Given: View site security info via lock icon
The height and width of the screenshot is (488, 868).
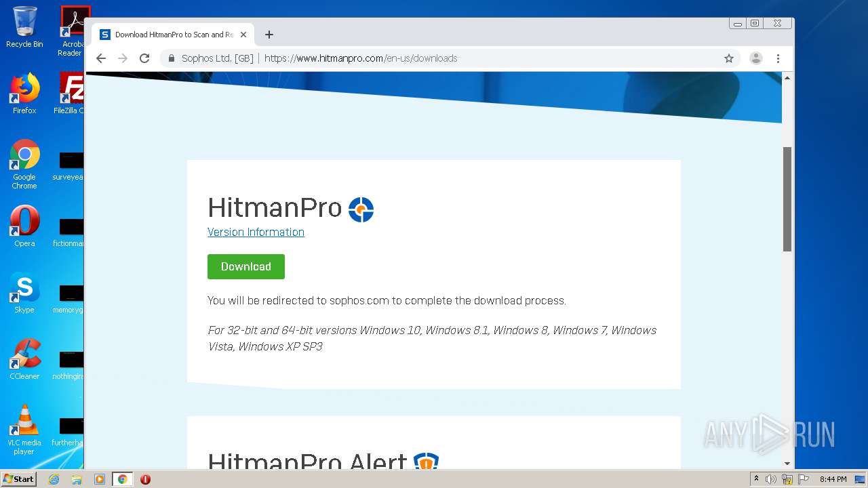Looking at the screenshot, I should 172,58.
